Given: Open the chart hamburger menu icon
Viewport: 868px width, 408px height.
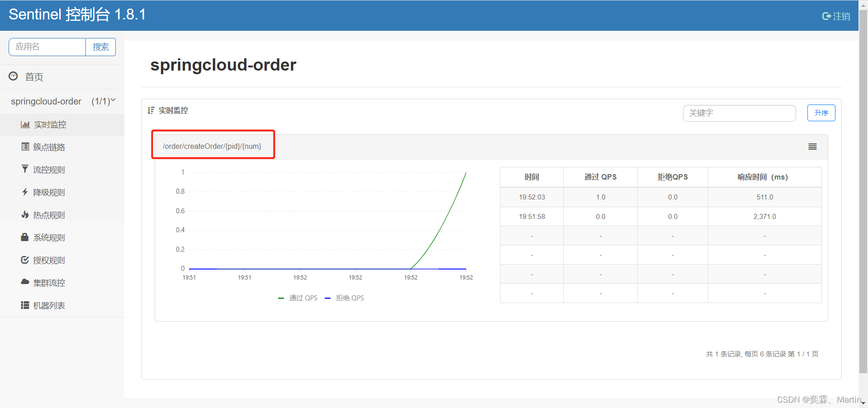Looking at the screenshot, I should tap(812, 147).
